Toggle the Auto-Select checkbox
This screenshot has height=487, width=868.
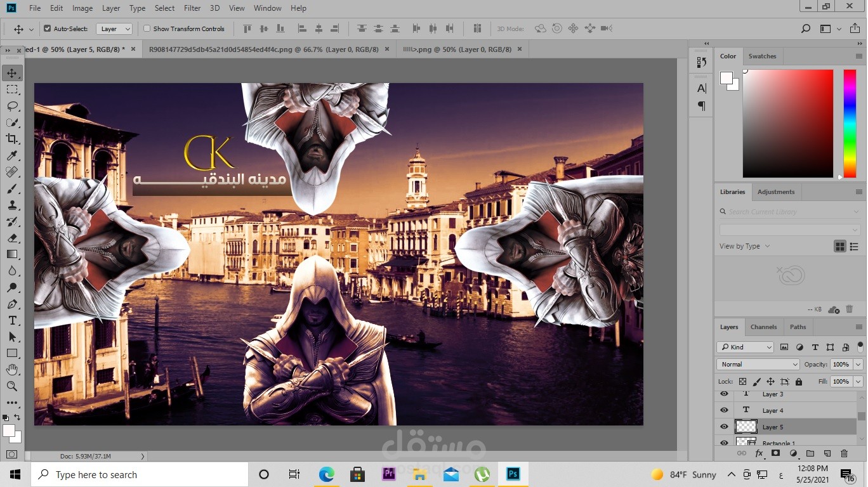pos(47,29)
